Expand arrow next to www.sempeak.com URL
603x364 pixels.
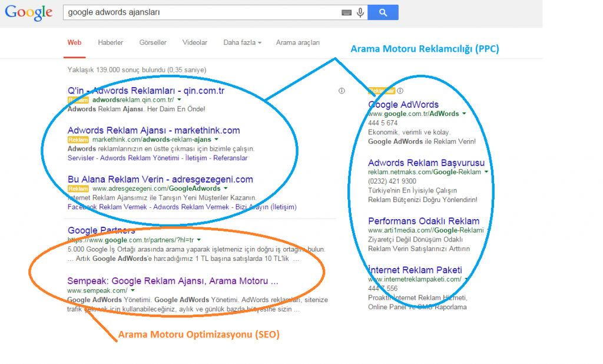[132, 290]
